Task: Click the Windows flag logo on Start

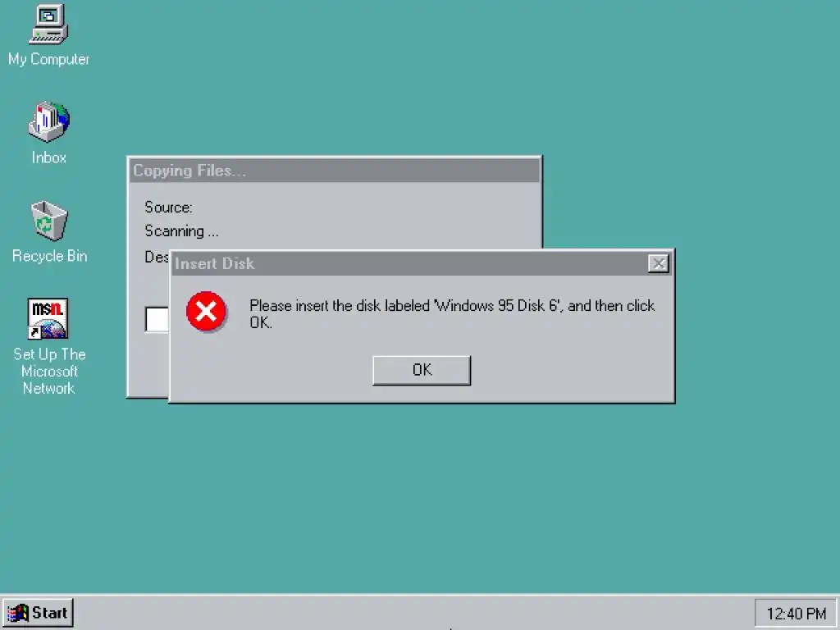Action: click(x=18, y=613)
